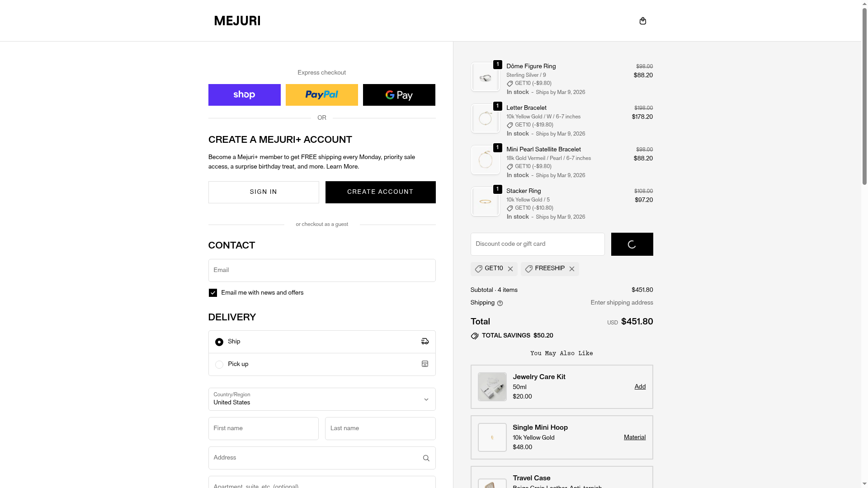Pay with PayPal express checkout
Screen dimensions: 868x488
(x=321, y=95)
